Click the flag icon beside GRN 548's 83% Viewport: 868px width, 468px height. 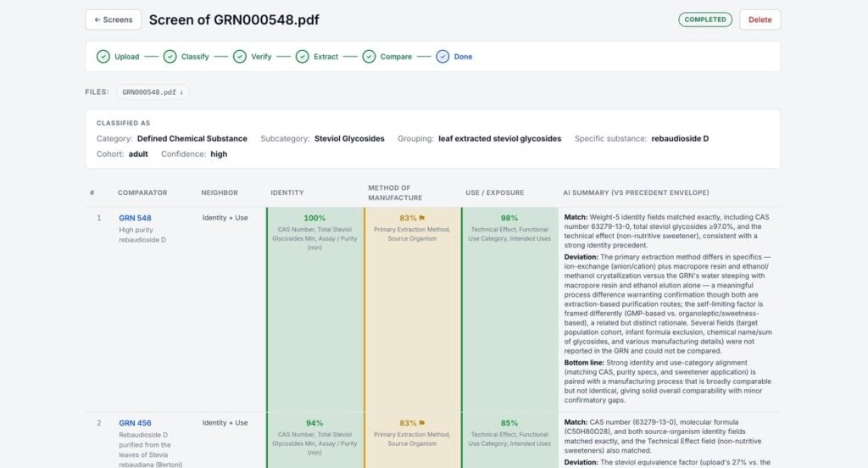[x=422, y=218]
